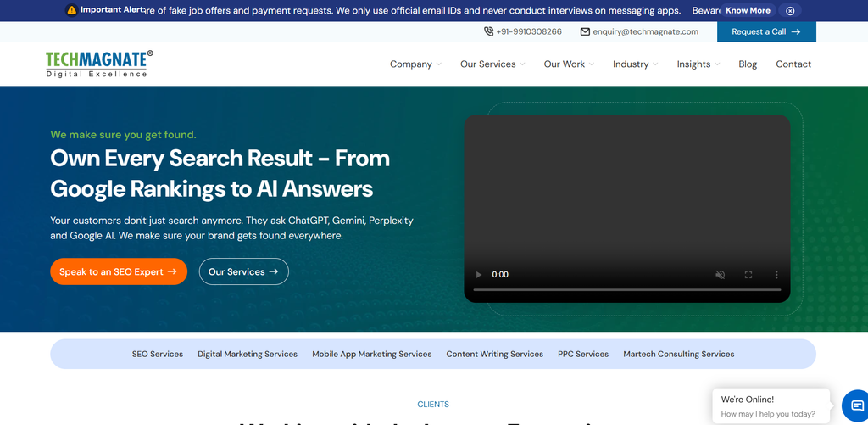Image resolution: width=868 pixels, height=425 pixels.
Task: Open the Our Services nav menu
Action: (487, 64)
